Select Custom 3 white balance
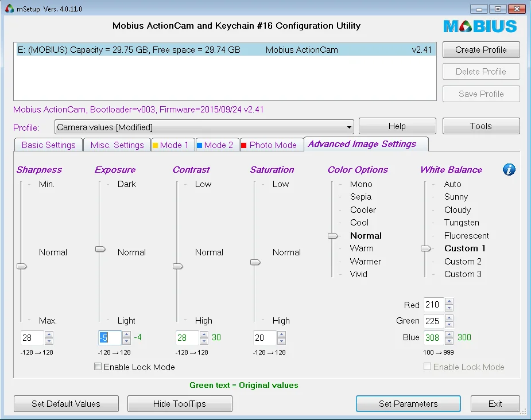Image resolution: width=531 pixels, height=420 pixels. [x=463, y=274]
